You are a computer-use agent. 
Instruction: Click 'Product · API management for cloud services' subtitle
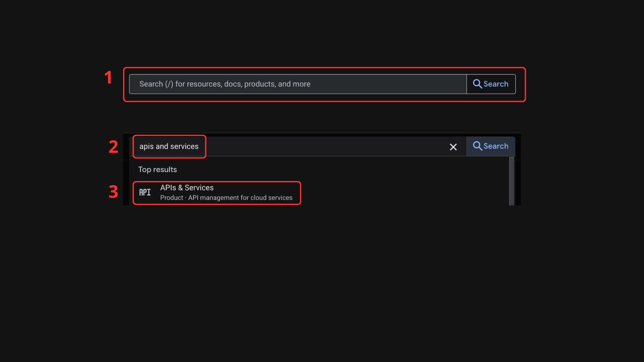tap(226, 198)
